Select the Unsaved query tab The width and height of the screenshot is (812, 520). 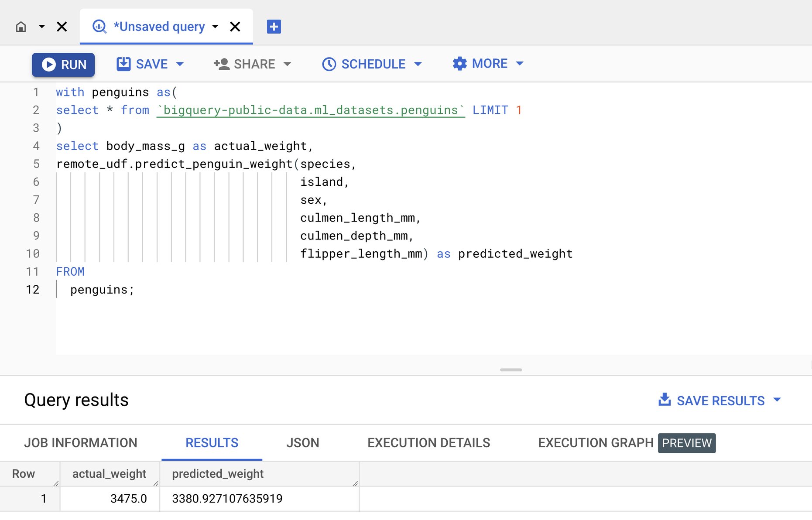click(x=166, y=27)
